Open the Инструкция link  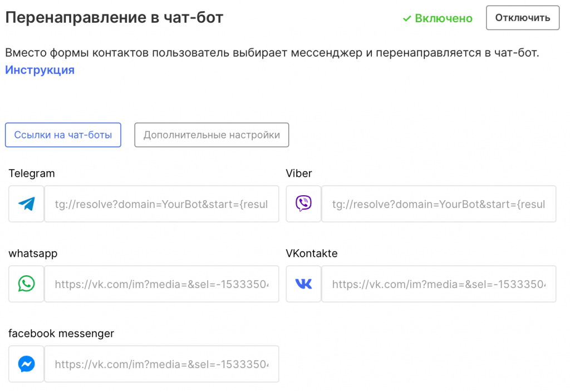40,70
